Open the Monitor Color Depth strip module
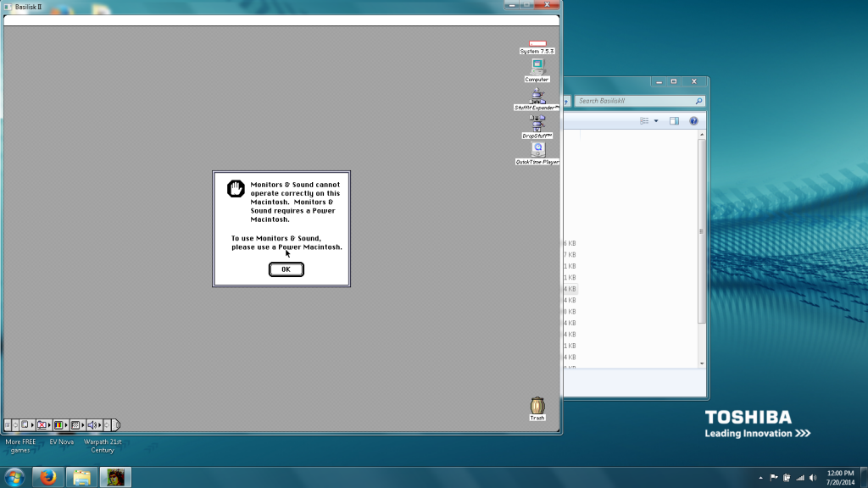The height and width of the screenshot is (488, 868). coord(61,425)
